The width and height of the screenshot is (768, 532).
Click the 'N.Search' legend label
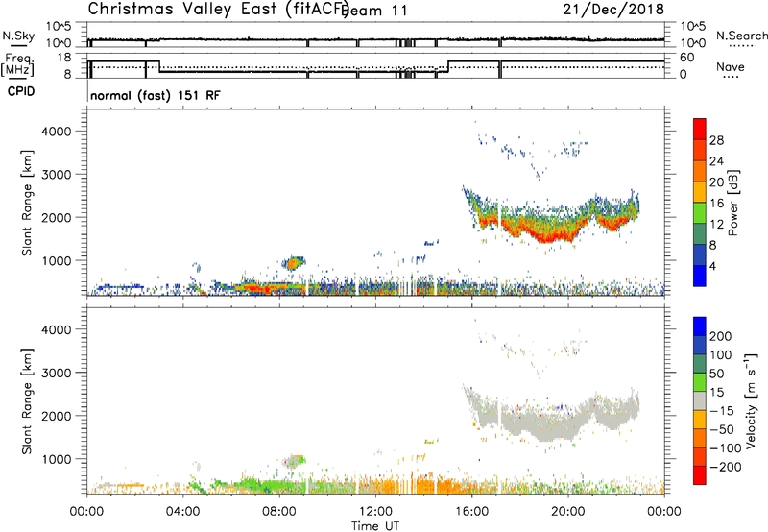tap(741, 36)
